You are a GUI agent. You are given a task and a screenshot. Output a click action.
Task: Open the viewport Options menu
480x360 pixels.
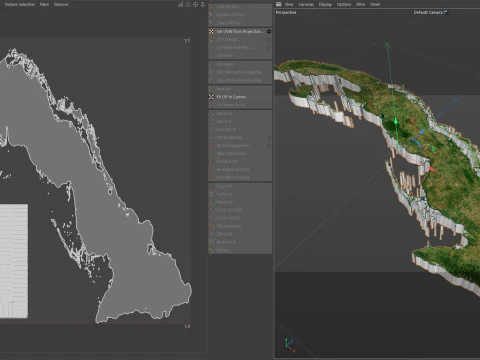344,4
